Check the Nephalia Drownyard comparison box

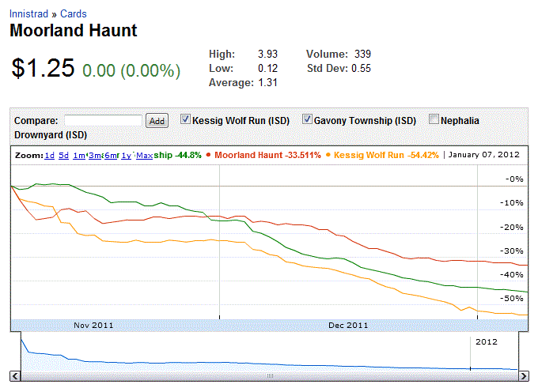(434, 120)
